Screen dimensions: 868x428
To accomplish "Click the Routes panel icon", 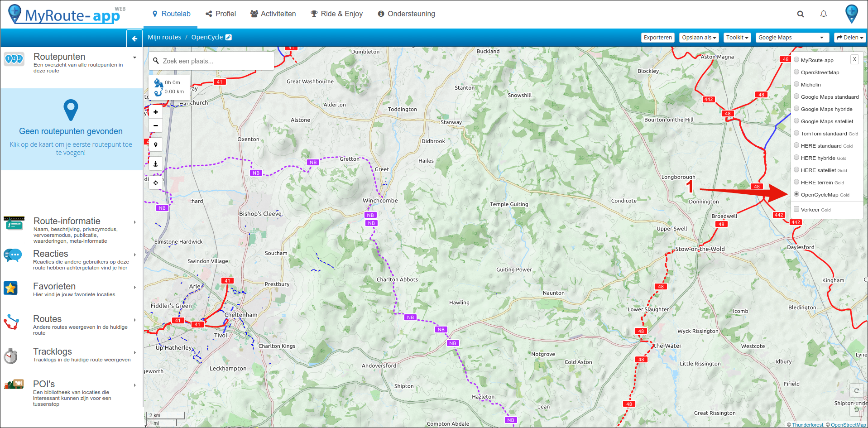I will point(11,321).
